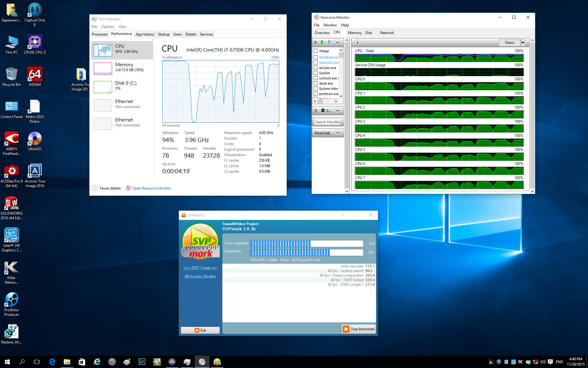Check the avs2avi.exe process checkbox

[x=315, y=68]
